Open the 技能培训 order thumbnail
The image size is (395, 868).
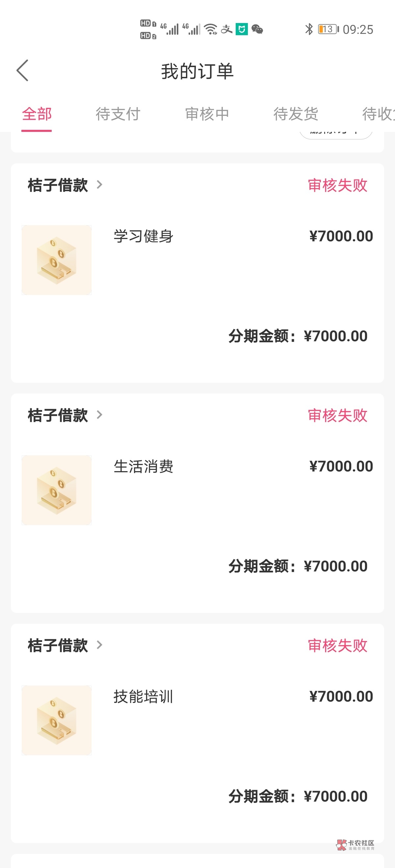[x=57, y=720]
